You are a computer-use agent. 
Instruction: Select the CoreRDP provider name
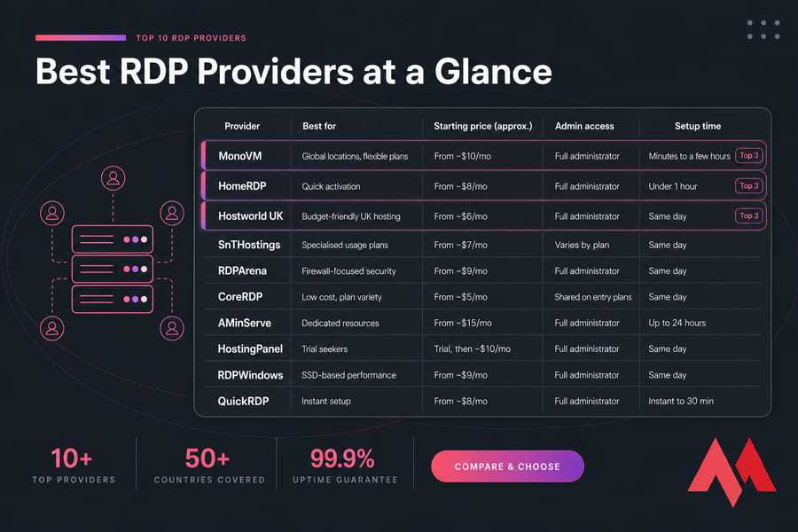pos(240,297)
